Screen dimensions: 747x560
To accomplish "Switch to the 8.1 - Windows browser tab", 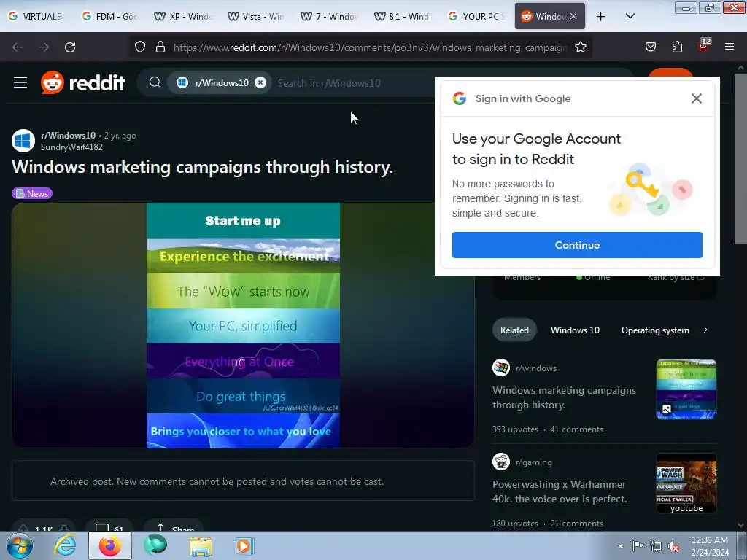I will [402, 16].
